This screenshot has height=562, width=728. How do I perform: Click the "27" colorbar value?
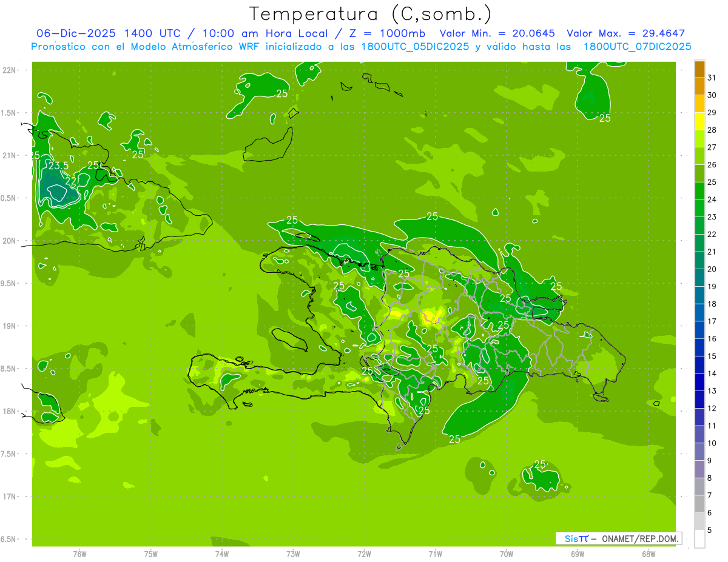(x=712, y=147)
